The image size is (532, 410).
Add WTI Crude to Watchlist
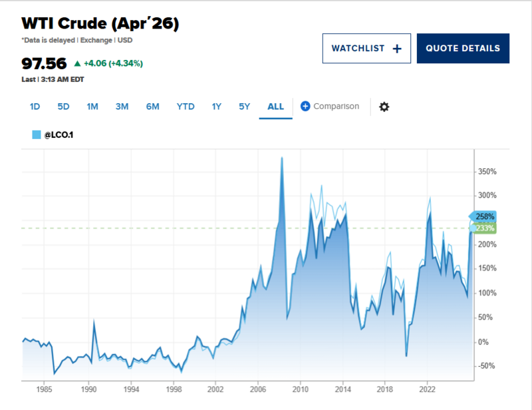click(366, 49)
